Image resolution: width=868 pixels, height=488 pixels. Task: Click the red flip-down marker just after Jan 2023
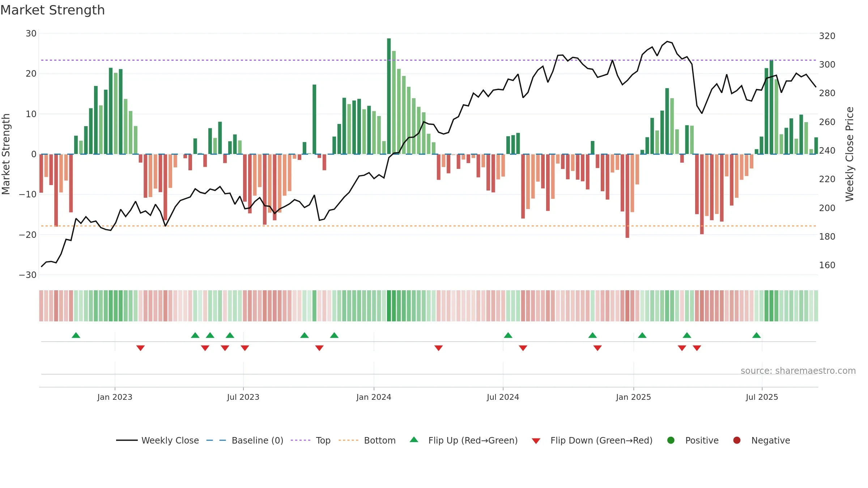[141, 348]
